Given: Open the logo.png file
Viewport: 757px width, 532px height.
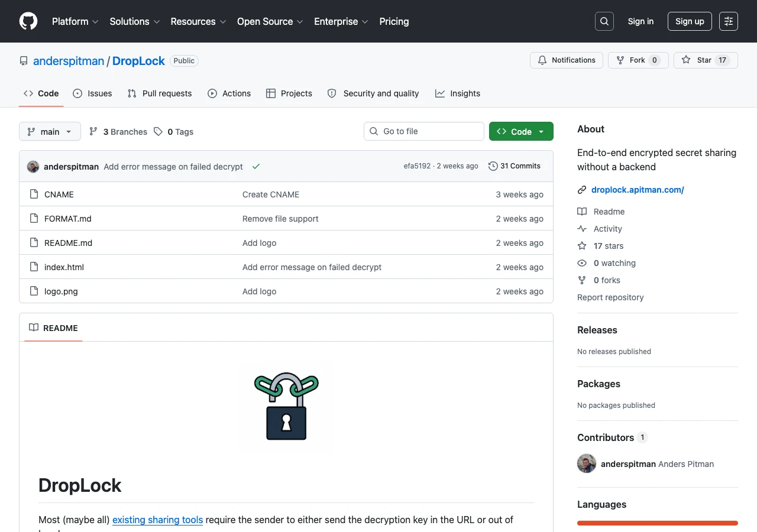Looking at the screenshot, I should pyautogui.click(x=61, y=291).
